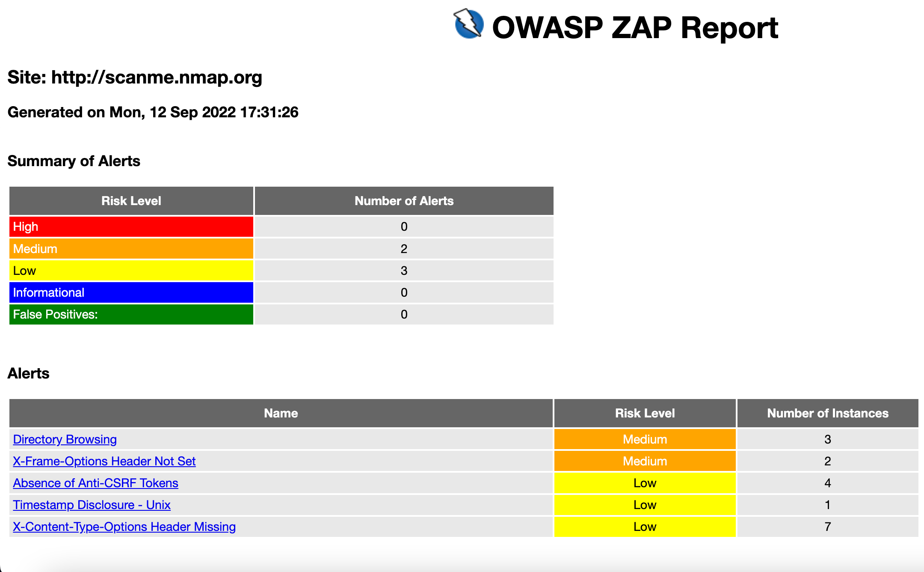Click instance count 2 for X-Frame-Options
This screenshot has height=572, width=924.
pyautogui.click(x=827, y=461)
